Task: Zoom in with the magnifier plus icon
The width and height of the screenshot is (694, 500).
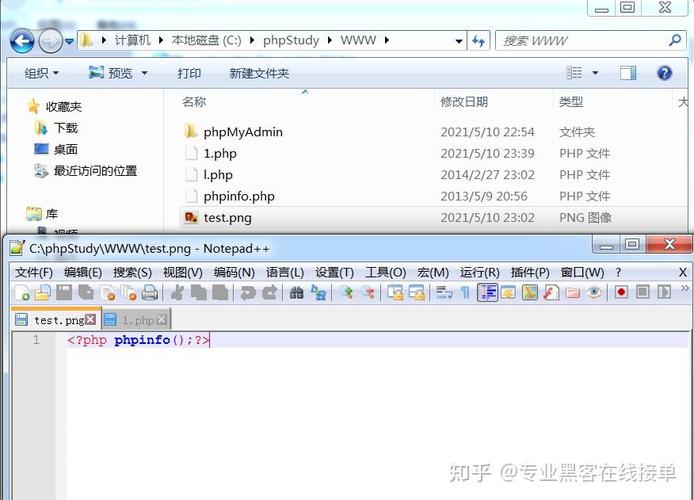Action: pyautogui.click(x=346, y=293)
